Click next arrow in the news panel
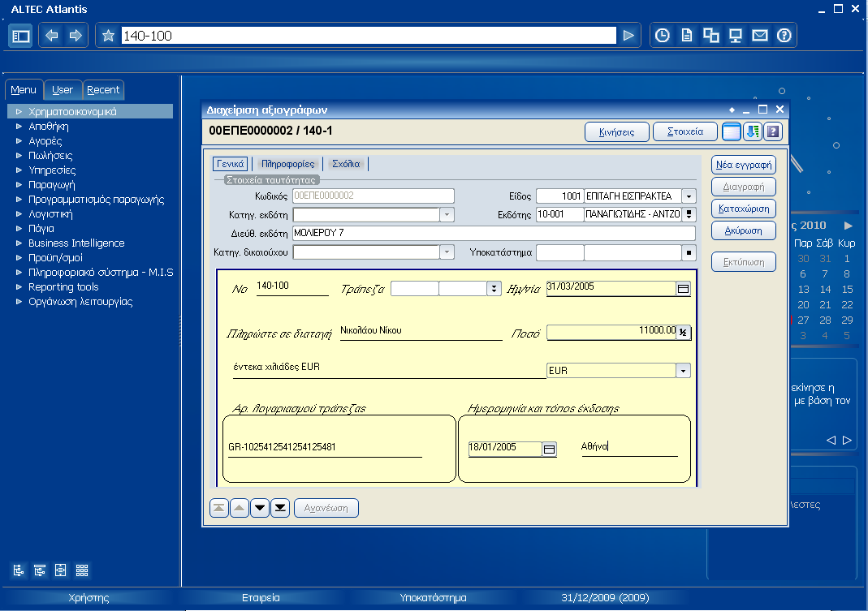The image size is (868, 611). coord(847,440)
